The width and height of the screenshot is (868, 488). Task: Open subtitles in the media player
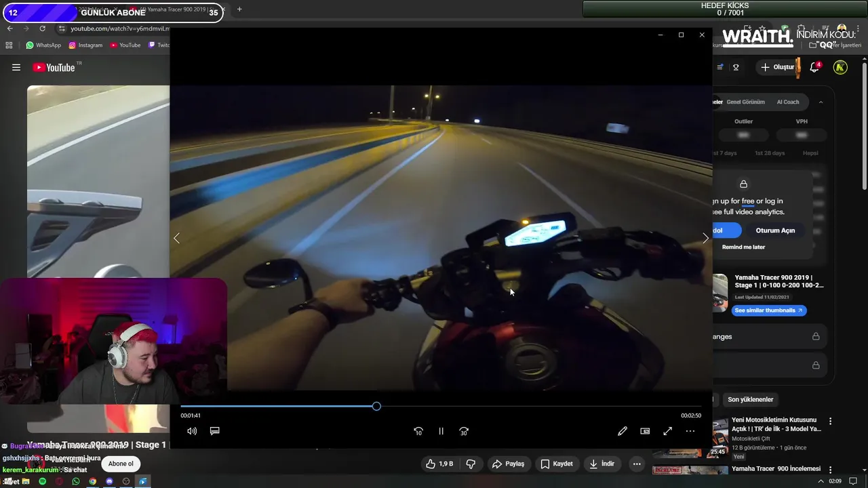214,431
